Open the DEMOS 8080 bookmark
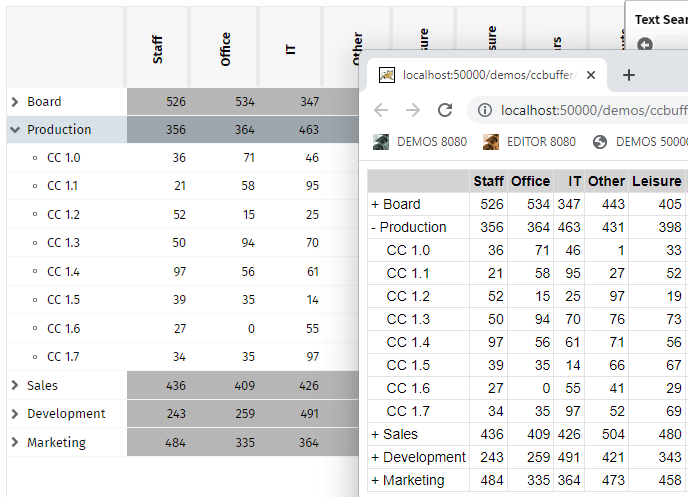This screenshot has height=497, width=688. click(x=421, y=142)
